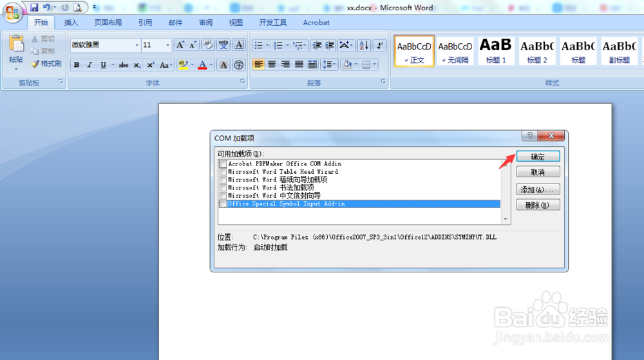The width and height of the screenshot is (644, 360).
Task: Click 删除(R) to remove add-in
Action: (538, 205)
